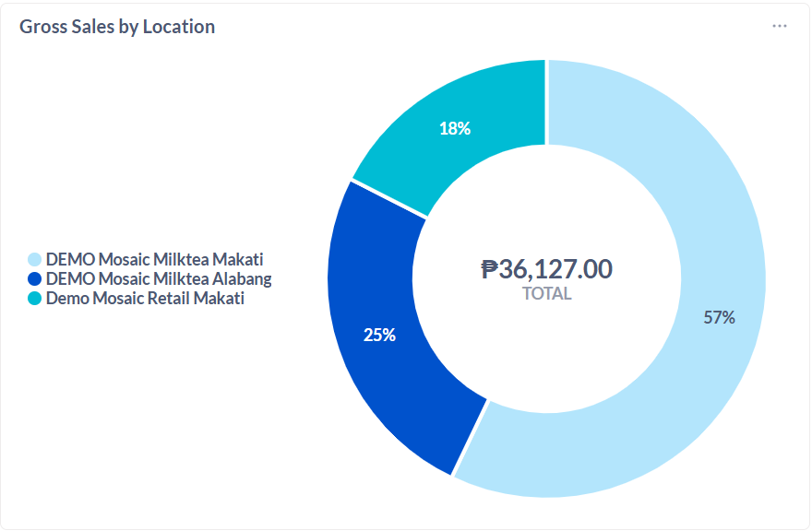Click the word Retail in the legend
Viewport: 812px width, 531px height.
coord(162,299)
